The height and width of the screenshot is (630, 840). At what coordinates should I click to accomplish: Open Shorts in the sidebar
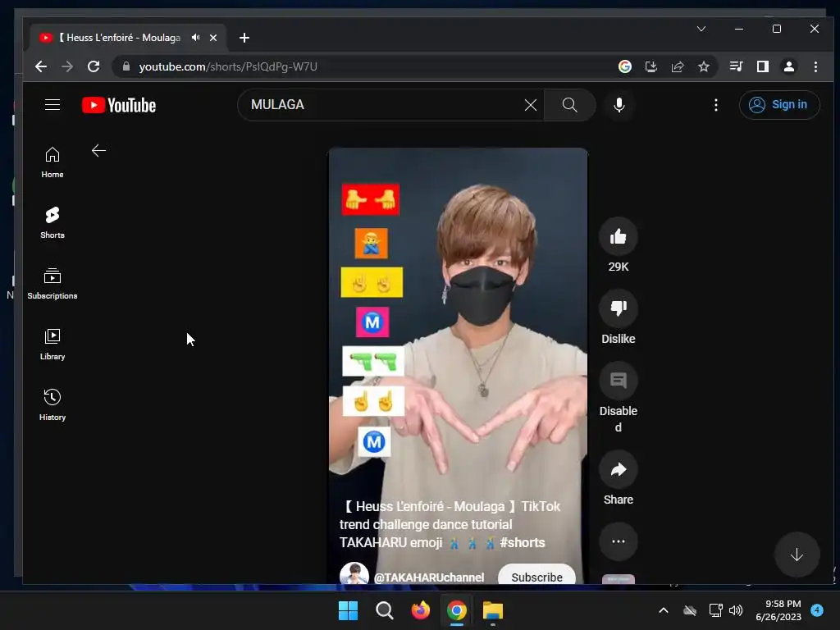52,223
